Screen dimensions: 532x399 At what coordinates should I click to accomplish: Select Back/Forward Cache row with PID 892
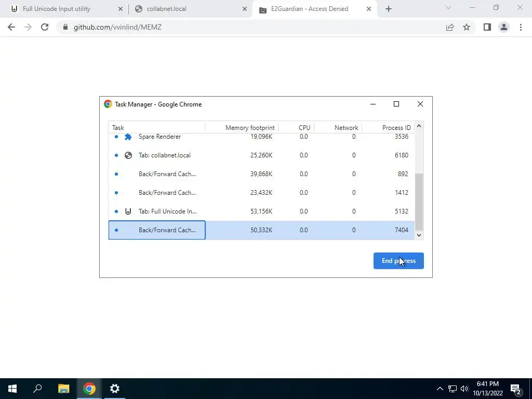click(x=261, y=174)
